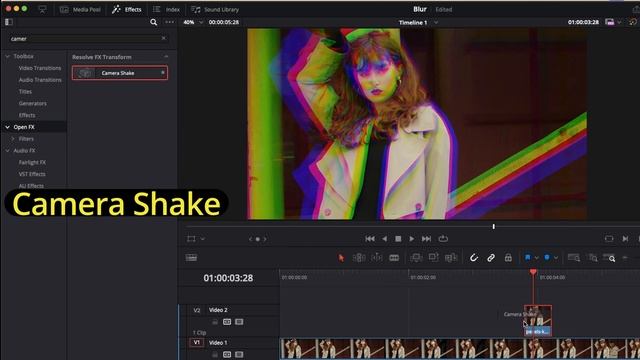Image resolution: width=640 pixels, height=360 pixels.
Task: Click the viewer timecode 01:00:03:28
Action: pyautogui.click(x=583, y=22)
